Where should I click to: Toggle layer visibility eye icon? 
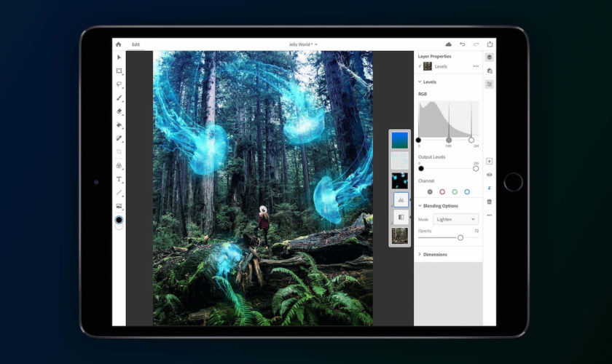point(489,175)
